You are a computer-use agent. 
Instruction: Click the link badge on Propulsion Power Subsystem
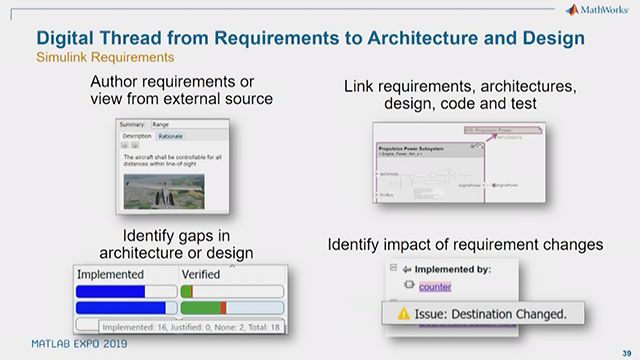coord(477,146)
